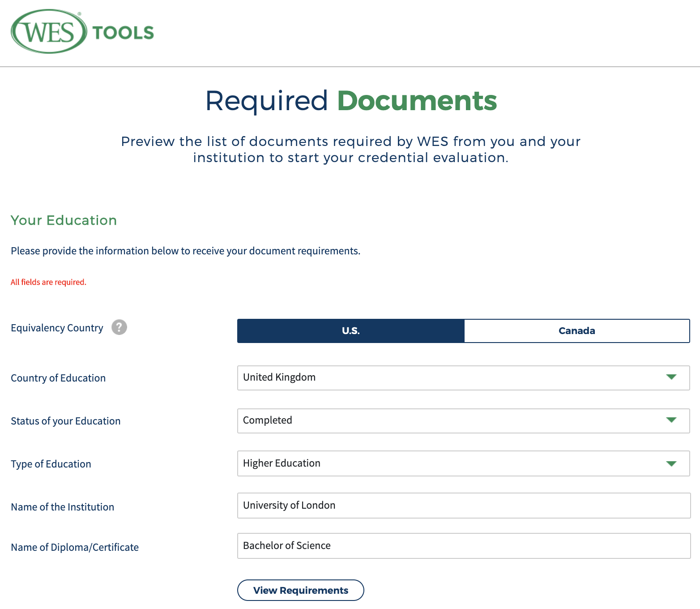Click the Name of the Institution label
The image size is (700, 609).
point(63,507)
